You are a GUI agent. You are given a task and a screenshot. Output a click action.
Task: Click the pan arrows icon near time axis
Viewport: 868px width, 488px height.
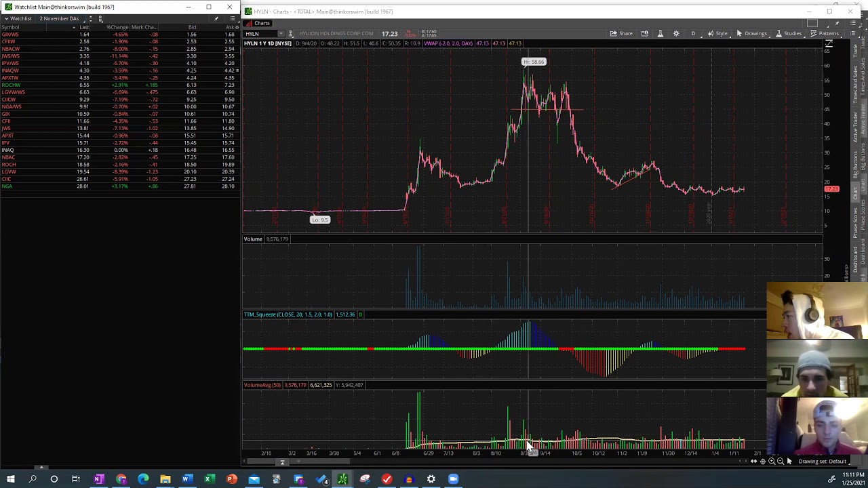click(x=753, y=462)
